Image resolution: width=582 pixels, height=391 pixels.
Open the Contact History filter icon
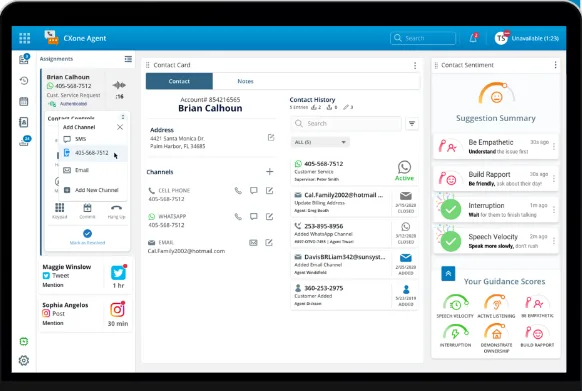pyautogui.click(x=412, y=123)
